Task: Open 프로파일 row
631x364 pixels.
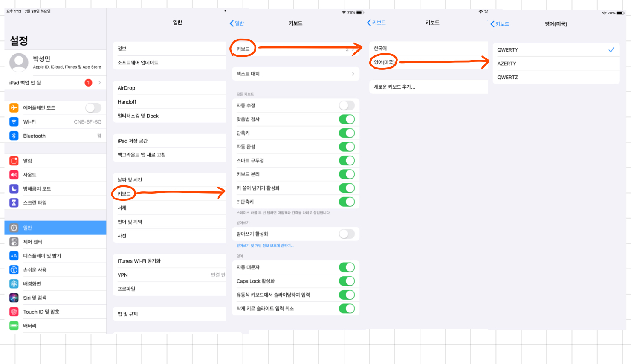Action: [169, 289]
